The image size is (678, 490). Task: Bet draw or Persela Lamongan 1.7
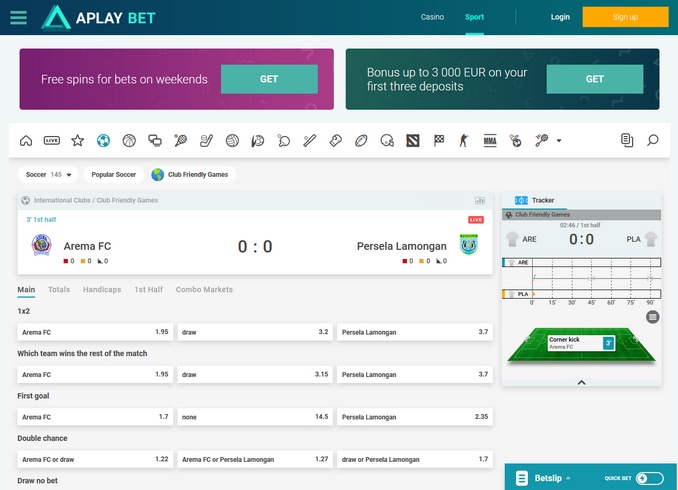(415, 459)
